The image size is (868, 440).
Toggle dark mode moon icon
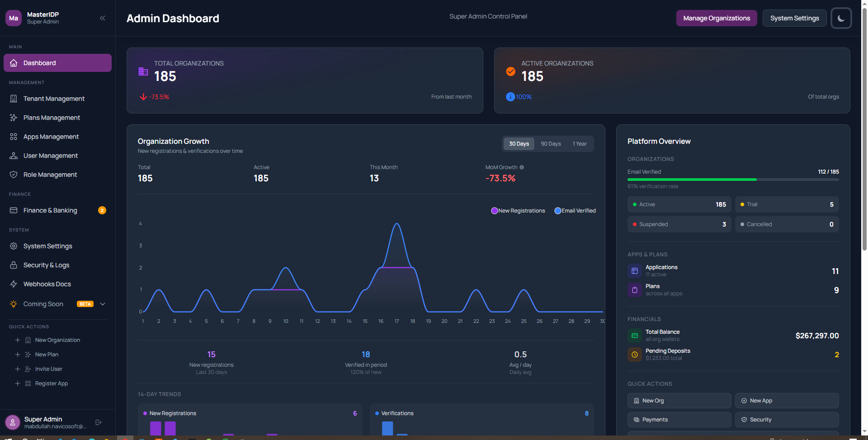[841, 18]
